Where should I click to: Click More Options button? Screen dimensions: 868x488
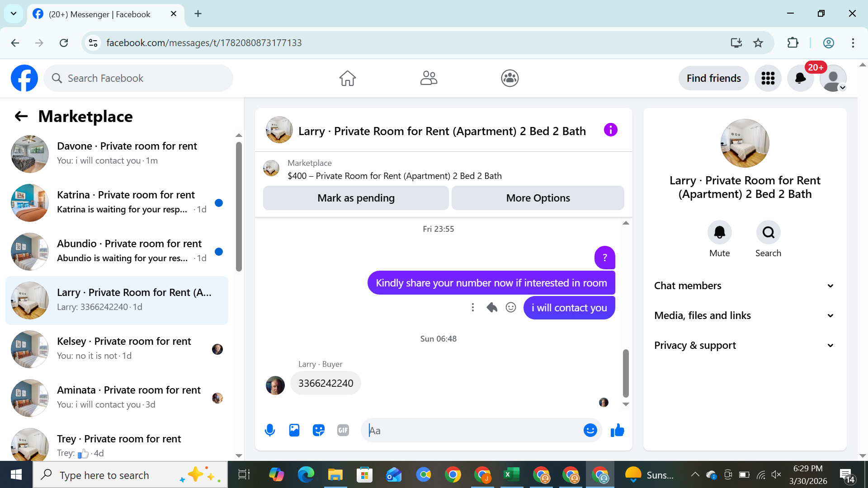tap(538, 198)
